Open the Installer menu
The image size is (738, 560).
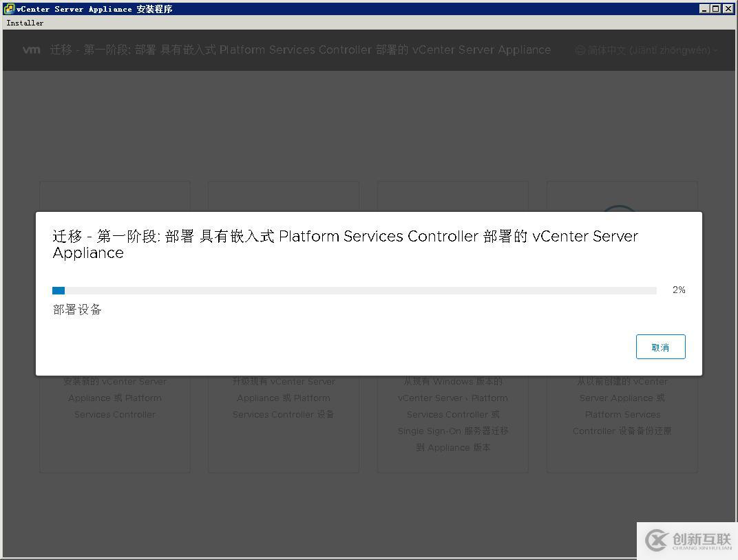[25, 23]
